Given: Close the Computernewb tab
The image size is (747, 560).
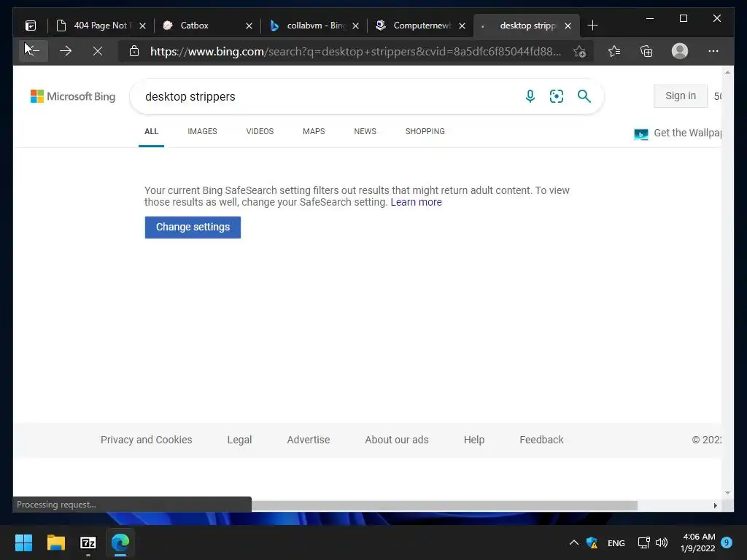Looking at the screenshot, I should coord(462,26).
